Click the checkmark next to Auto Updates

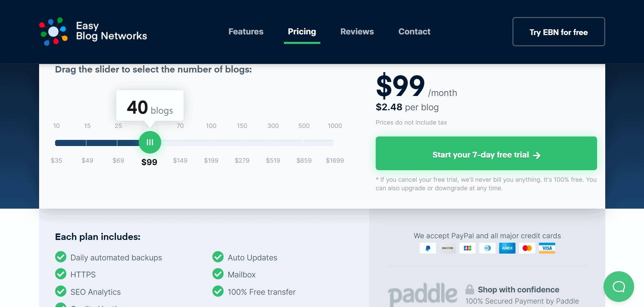(218, 257)
